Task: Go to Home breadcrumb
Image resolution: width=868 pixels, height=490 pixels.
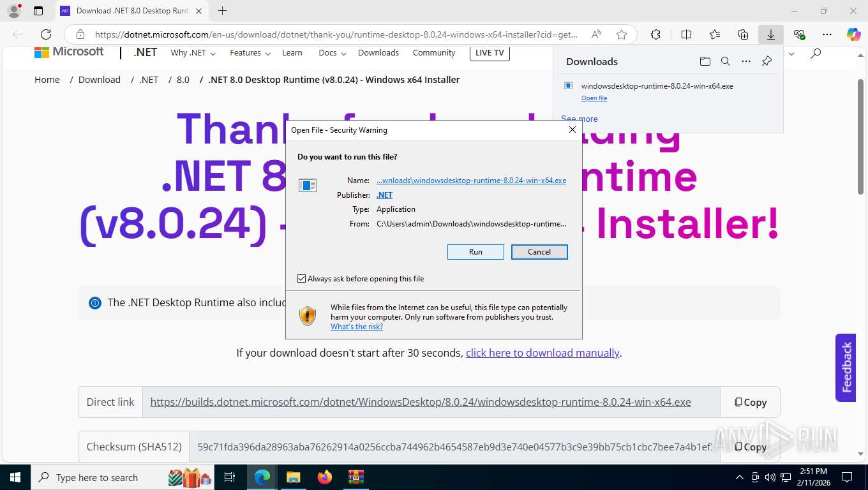Action: click(x=47, y=80)
